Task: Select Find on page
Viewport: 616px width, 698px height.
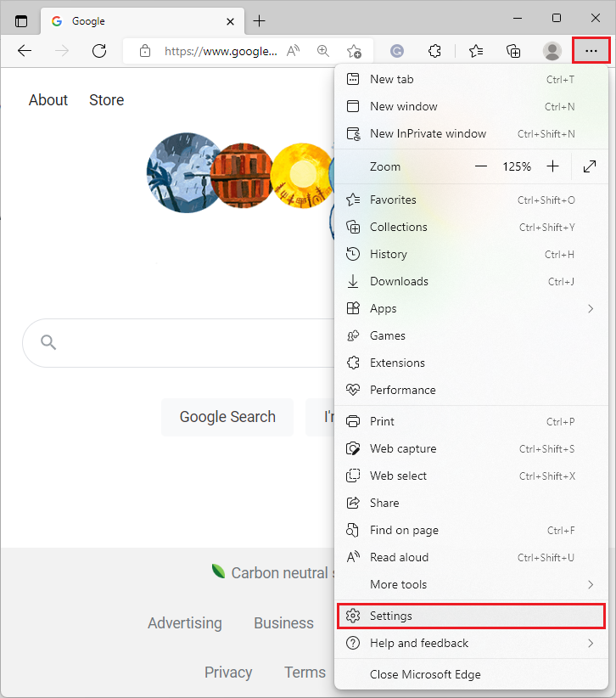Action: tap(471, 530)
